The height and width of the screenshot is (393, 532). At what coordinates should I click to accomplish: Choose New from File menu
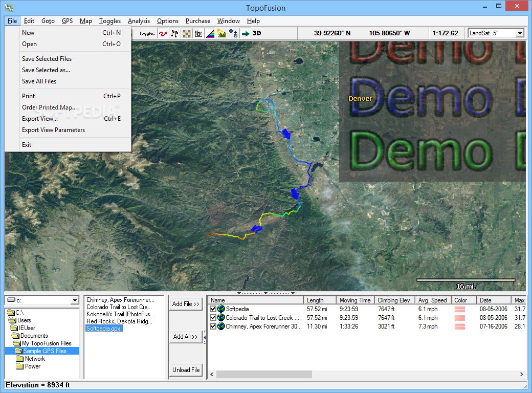[68, 33]
